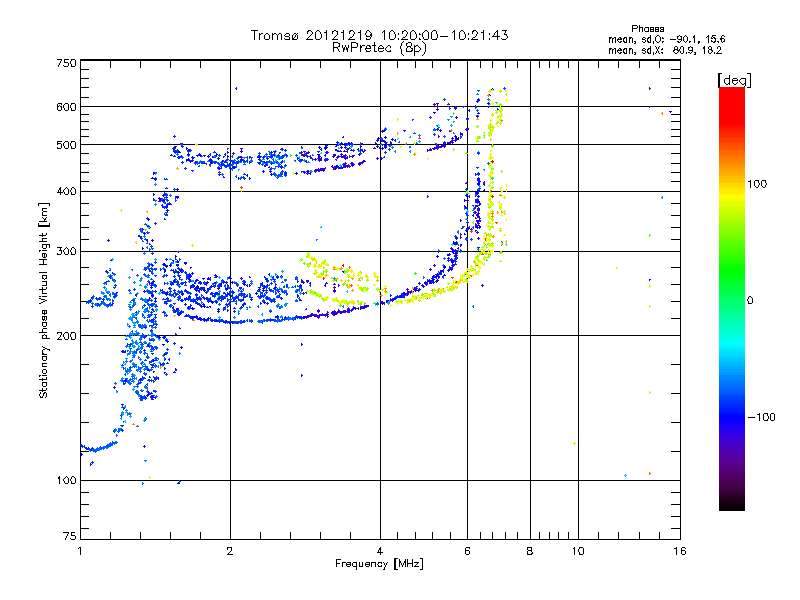Select the 'mean, sd,O: -90.1, 15.6' text
Screen dimensions: 800x600
coord(666,39)
